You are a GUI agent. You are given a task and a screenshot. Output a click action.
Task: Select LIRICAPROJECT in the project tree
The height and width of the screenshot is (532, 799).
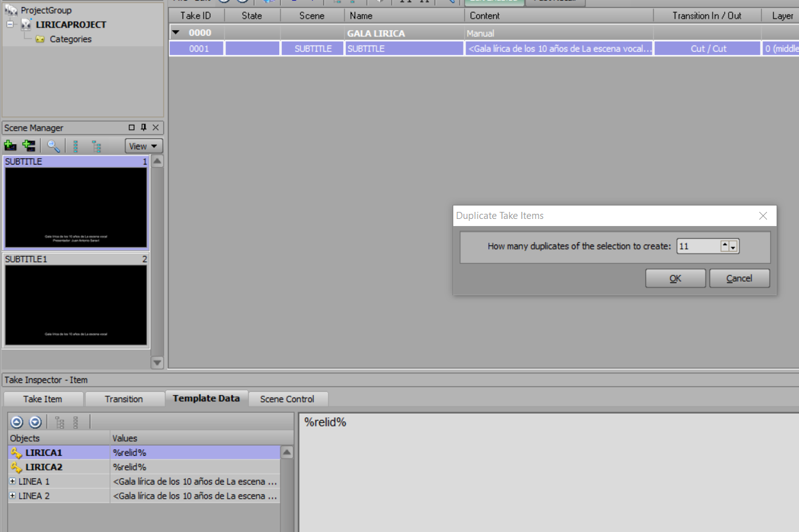tap(71, 24)
